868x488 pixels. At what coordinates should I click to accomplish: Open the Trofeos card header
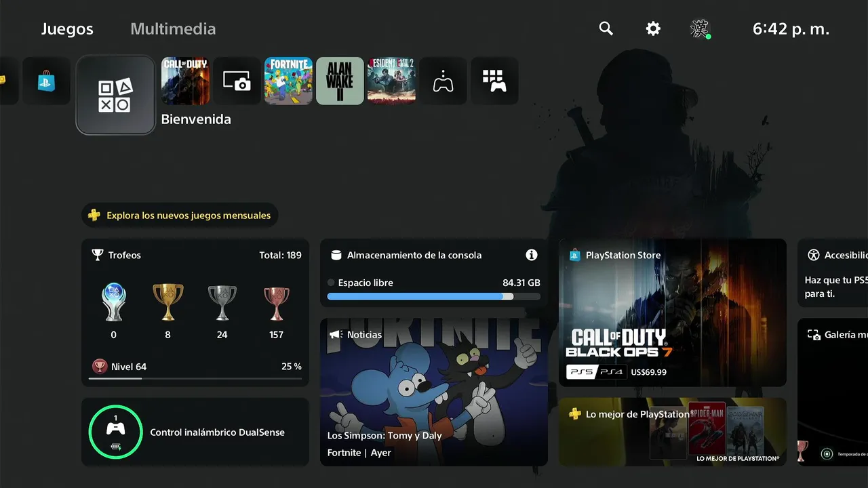pyautogui.click(x=195, y=256)
